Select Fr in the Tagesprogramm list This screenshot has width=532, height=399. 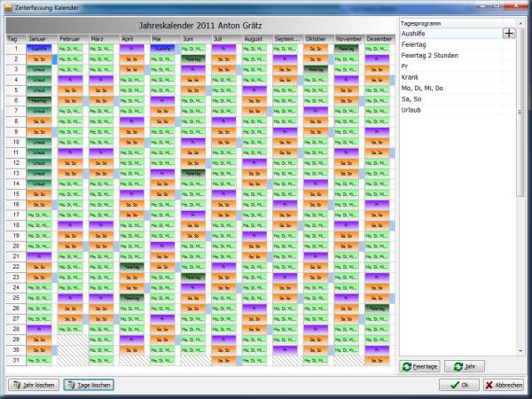point(457,66)
